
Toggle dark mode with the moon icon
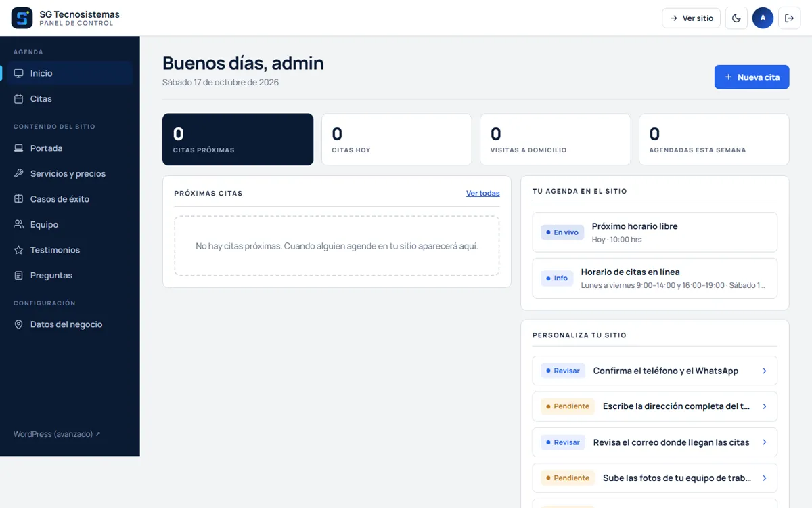pyautogui.click(x=736, y=18)
